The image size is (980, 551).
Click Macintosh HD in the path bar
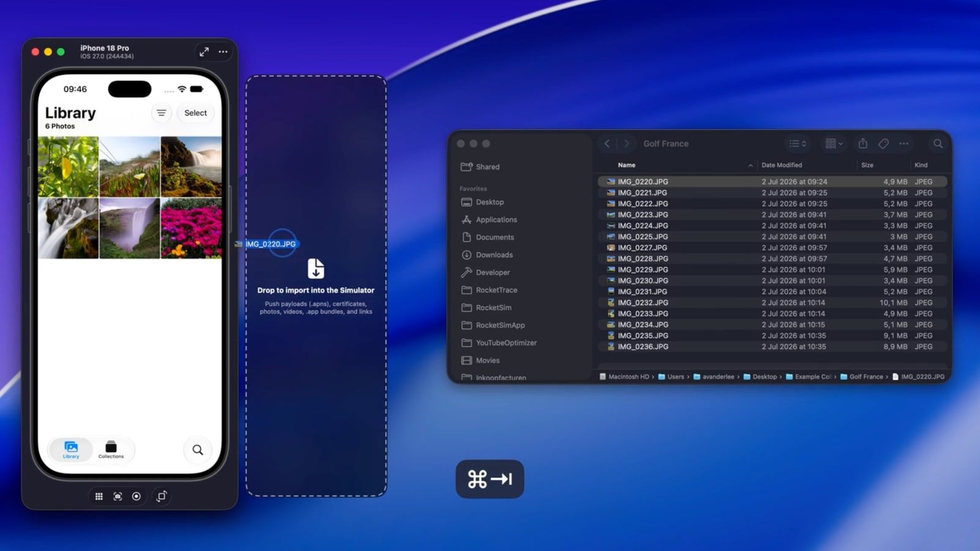pyautogui.click(x=624, y=377)
